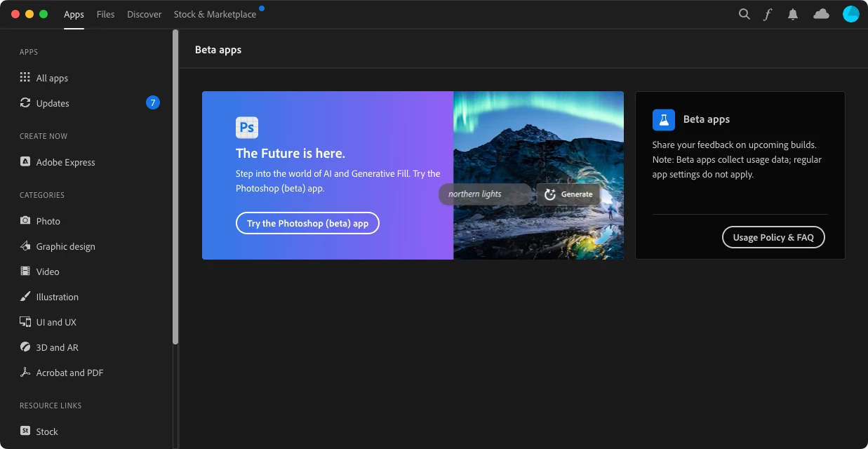This screenshot has height=449, width=868.
Task: Click the Illustration brush icon
Action: point(25,296)
